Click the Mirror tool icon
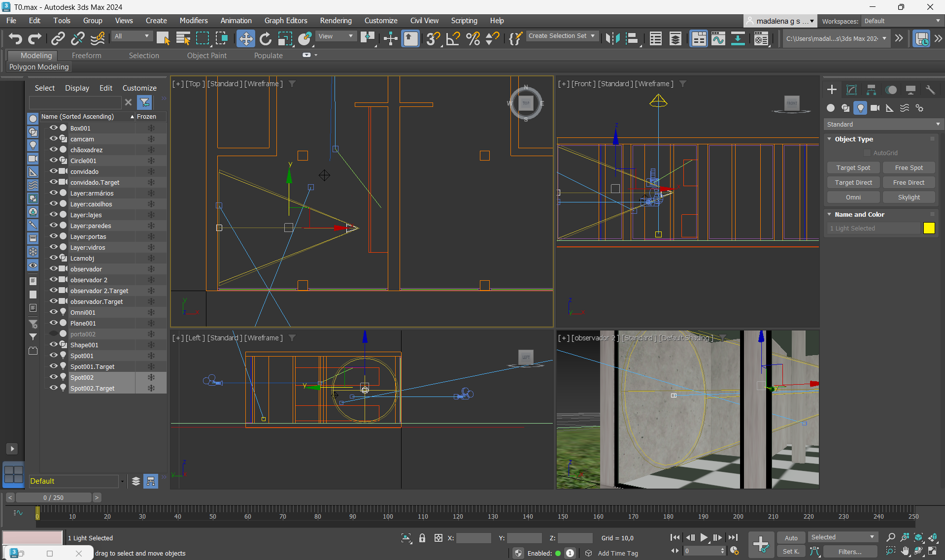 612,38
